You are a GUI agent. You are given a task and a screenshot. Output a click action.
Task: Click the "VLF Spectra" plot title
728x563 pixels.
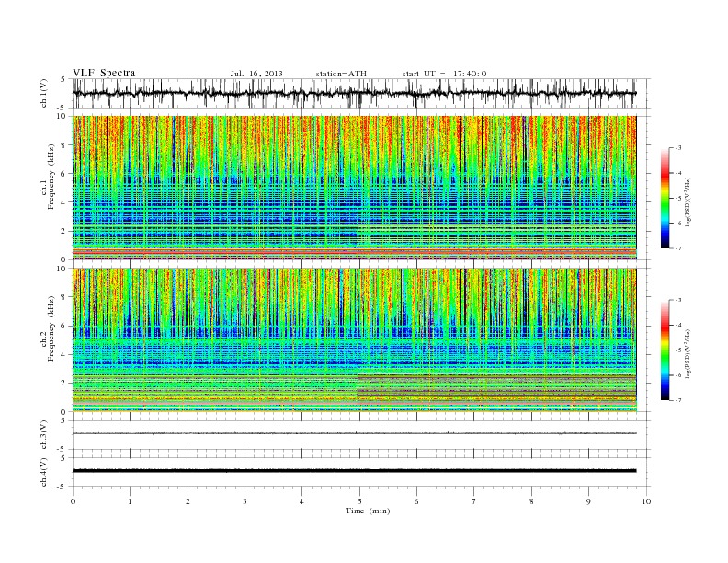coord(104,73)
